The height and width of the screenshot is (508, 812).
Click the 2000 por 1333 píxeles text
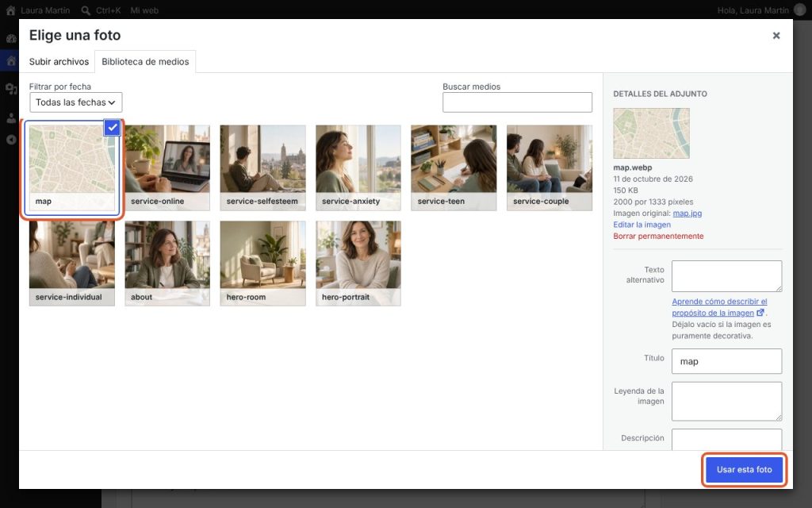tap(653, 202)
